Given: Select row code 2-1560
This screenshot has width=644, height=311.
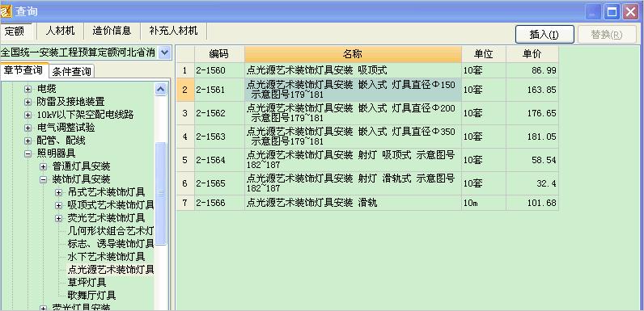Looking at the screenshot, I should click(219, 70).
